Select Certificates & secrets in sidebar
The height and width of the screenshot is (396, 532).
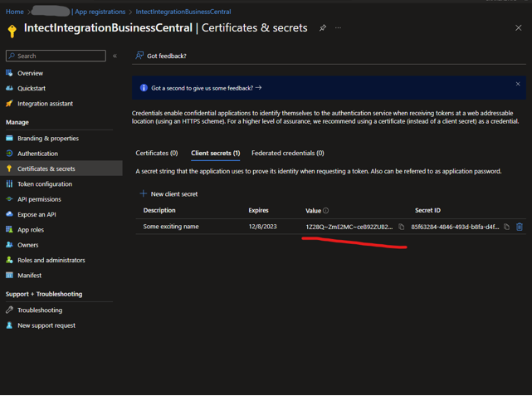click(61, 169)
